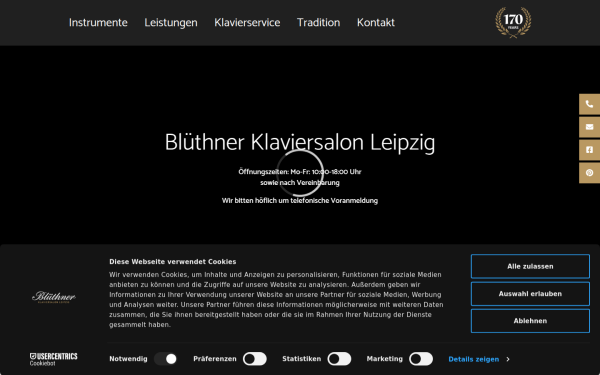Image resolution: width=600 pixels, height=375 pixels.
Task: Click the Blüthner logo in cookie banner
Action: click(x=54, y=297)
